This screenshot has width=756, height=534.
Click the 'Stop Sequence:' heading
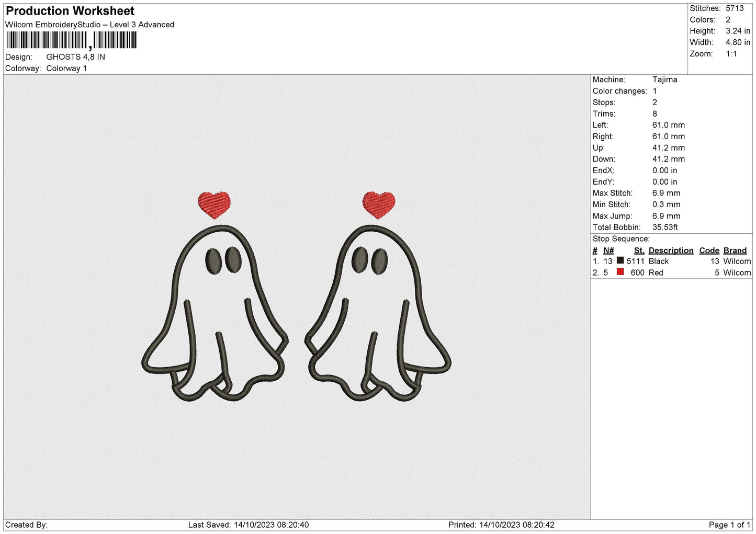point(621,239)
